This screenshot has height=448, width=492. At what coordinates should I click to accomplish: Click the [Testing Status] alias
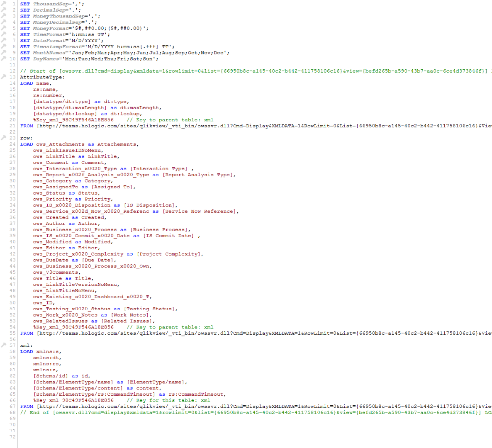(x=149, y=309)
